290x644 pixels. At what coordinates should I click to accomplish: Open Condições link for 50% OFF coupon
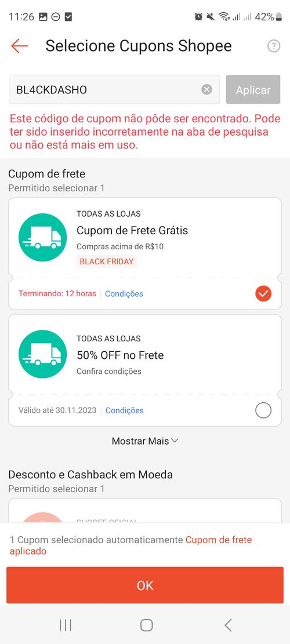coord(125,410)
